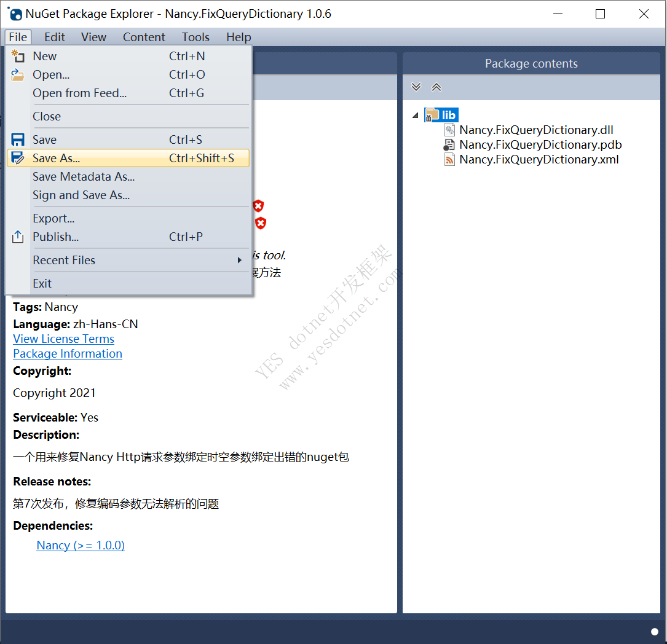Click the Release notes heading
Viewport: 667px width, 644px height.
click(x=52, y=482)
